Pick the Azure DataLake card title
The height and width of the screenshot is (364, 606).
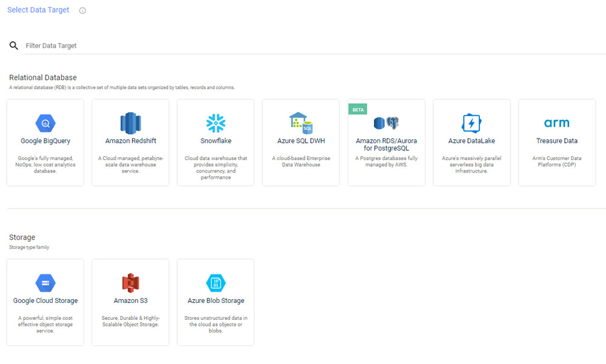pyautogui.click(x=471, y=141)
